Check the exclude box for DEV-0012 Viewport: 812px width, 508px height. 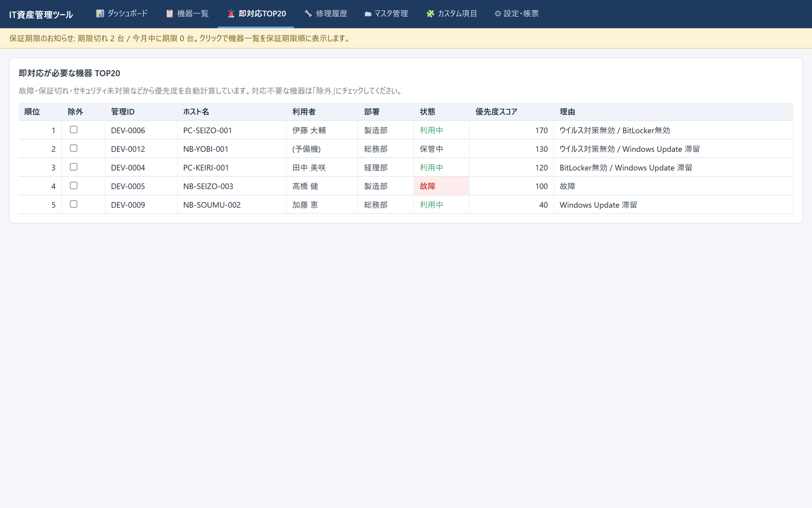point(74,148)
